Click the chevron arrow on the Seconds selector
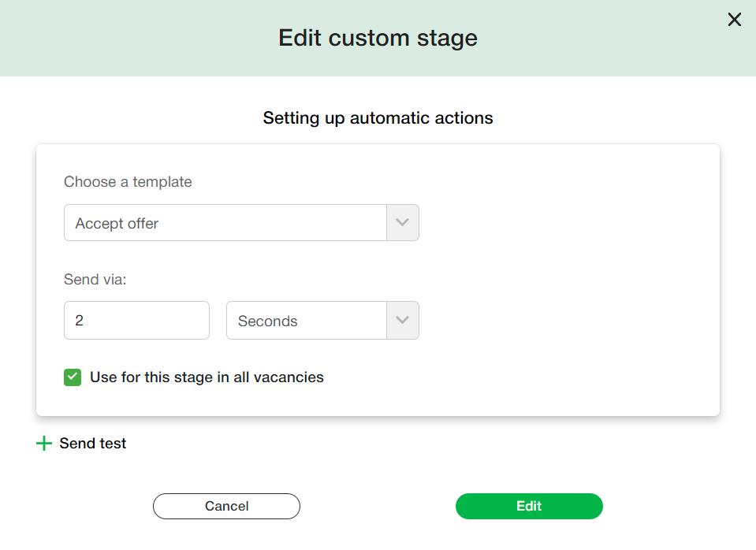Image resolution: width=756 pixels, height=550 pixels. coord(402,321)
